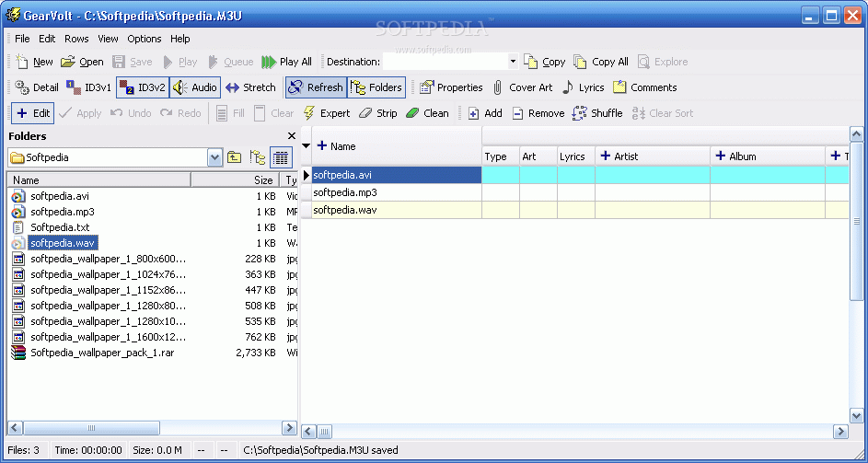Toggle the ID3v2 columns
This screenshot has height=463, width=868.
tap(143, 87)
